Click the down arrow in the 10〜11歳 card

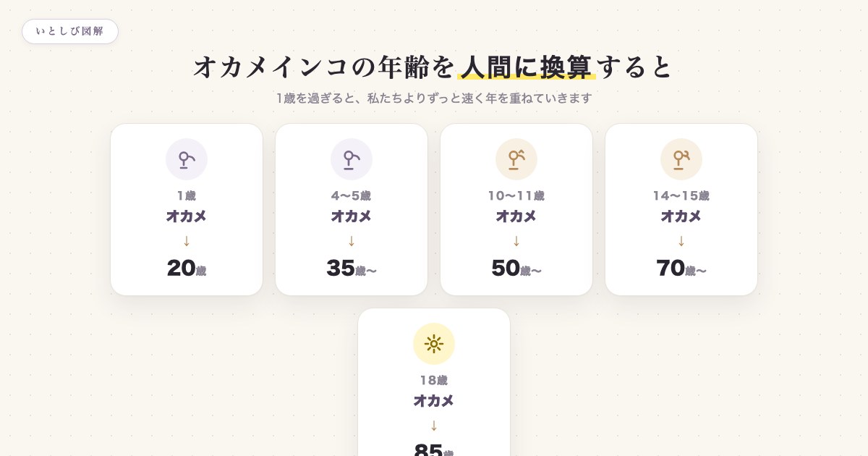[516, 241]
